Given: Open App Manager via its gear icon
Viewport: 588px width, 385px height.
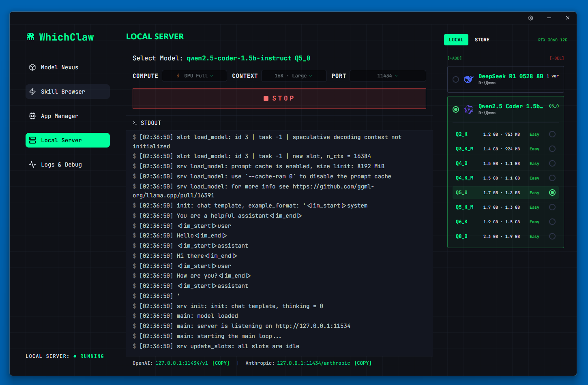Looking at the screenshot, I should coord(32,116).
